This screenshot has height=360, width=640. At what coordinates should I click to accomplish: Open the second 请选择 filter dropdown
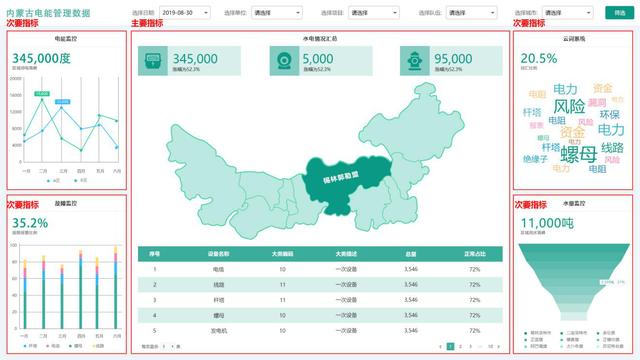click(373, 13)
